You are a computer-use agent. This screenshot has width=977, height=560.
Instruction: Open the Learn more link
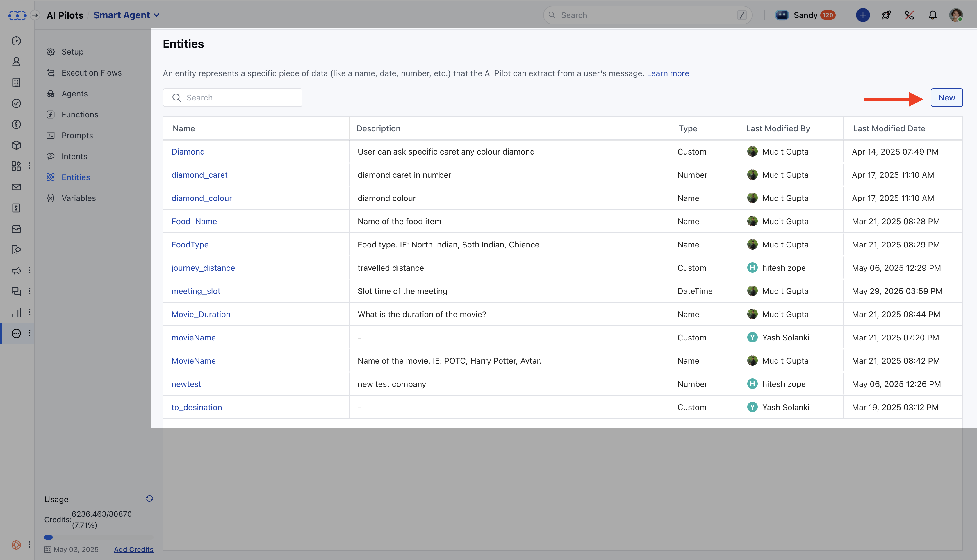tap(668, 73)
